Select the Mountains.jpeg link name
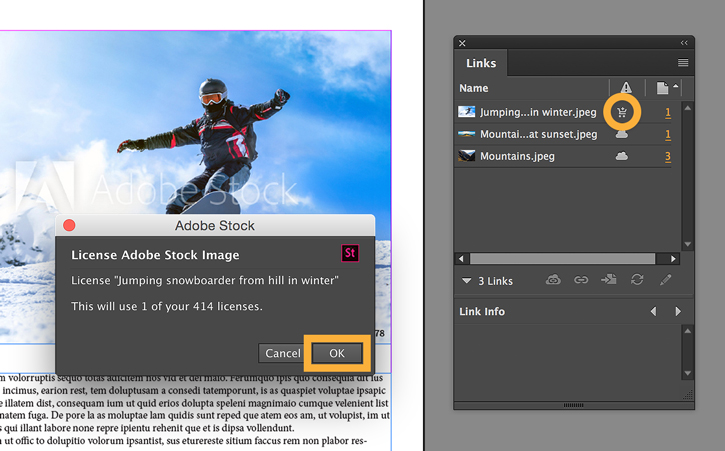 [x=517, y=156]
